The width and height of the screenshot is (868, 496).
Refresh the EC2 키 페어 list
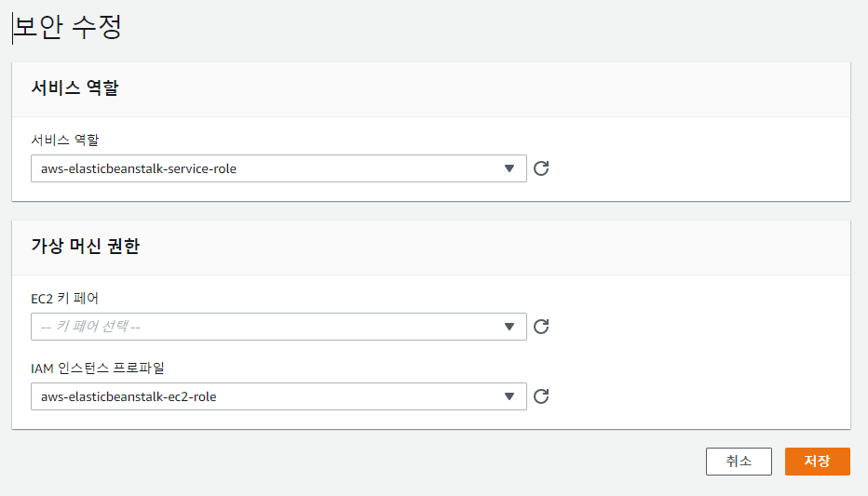[x=541, y=327]
